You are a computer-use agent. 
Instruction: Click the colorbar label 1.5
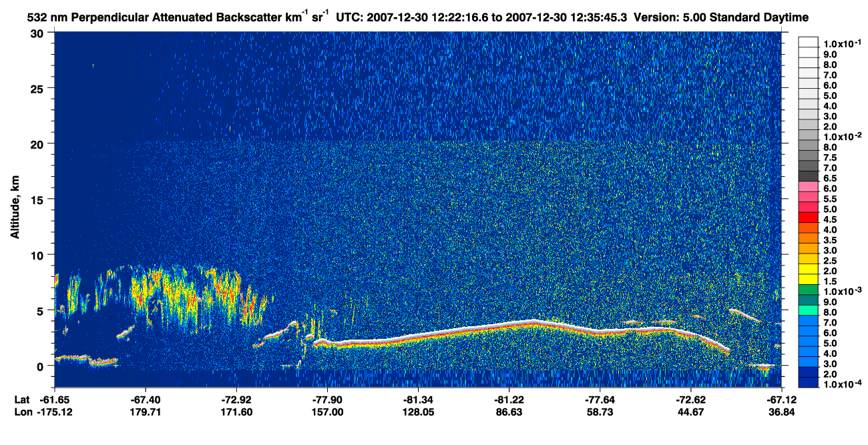pos(829,281)
